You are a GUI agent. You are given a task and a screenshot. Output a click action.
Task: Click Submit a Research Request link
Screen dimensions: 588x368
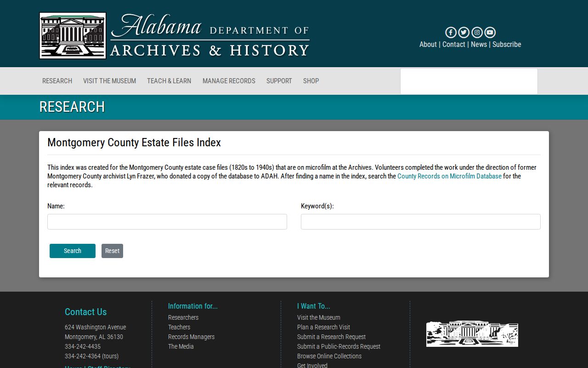coord(331,337)
